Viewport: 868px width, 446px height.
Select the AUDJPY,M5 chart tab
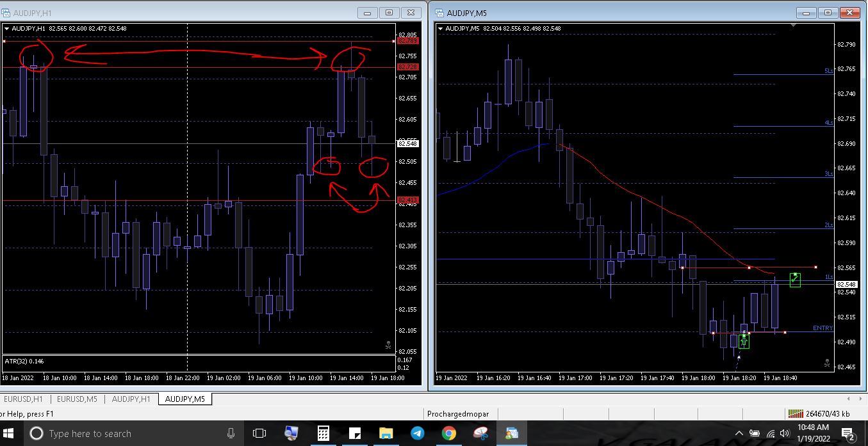(185, 399)
